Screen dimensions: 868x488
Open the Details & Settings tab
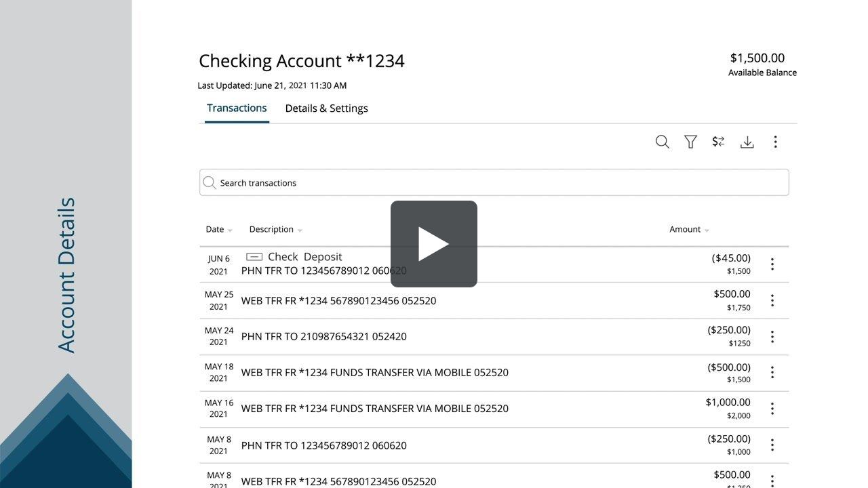pyautogui.click(x=326, y=108)
